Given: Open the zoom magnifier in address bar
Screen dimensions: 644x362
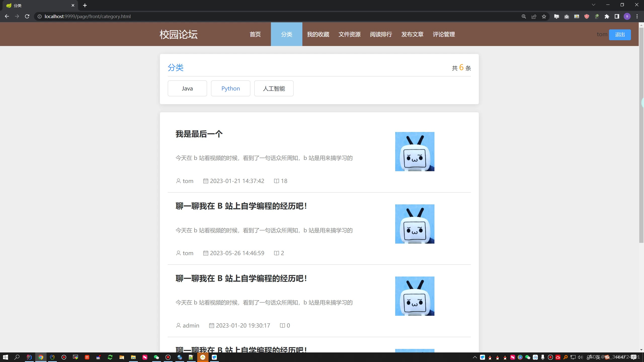Looking at the screenshot, I should click(524, 16).
